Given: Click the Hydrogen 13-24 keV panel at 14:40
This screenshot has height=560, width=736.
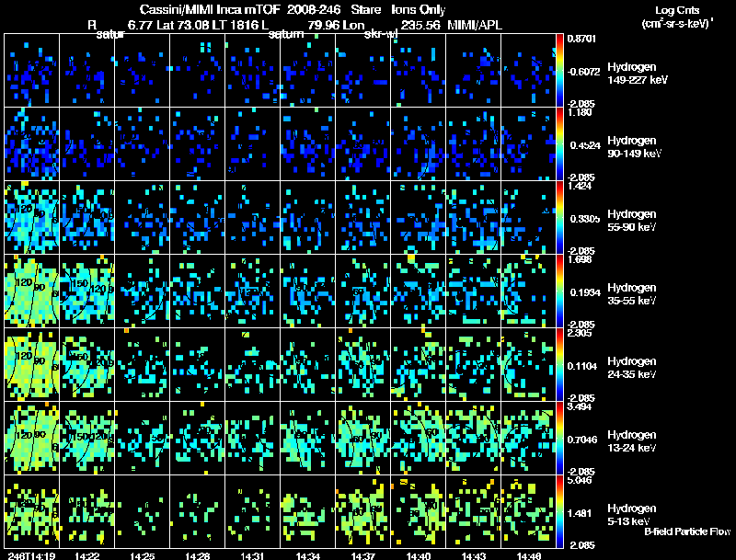Looking at the screenshot, I should pyautogui.click(x=419, y=438).
